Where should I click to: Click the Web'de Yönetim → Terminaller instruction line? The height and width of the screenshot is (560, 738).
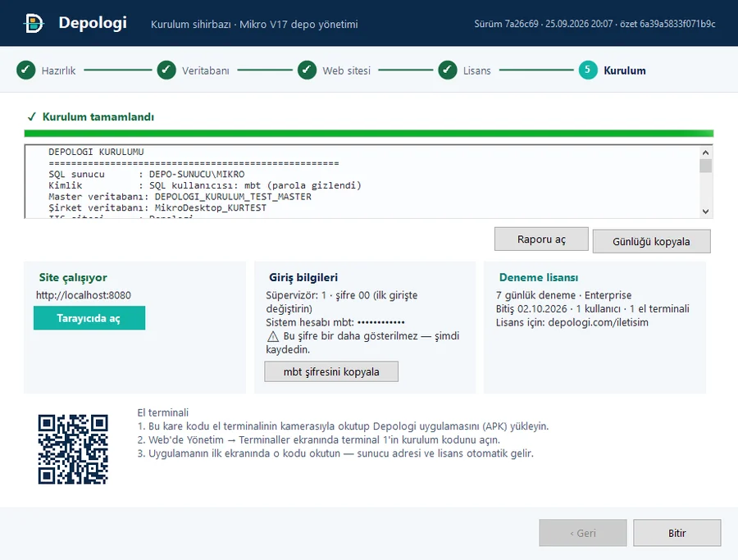coord(319,440)
